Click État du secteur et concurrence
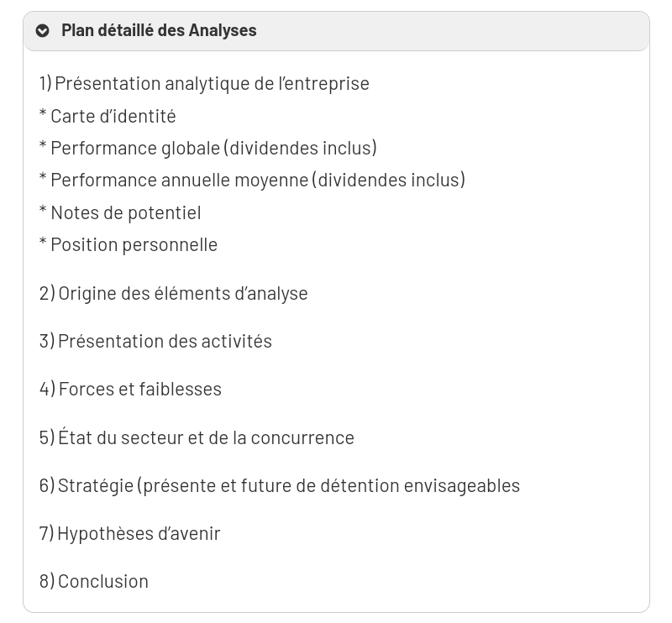The width and height of the screenshot is (672, 623). tap(197, 438)
